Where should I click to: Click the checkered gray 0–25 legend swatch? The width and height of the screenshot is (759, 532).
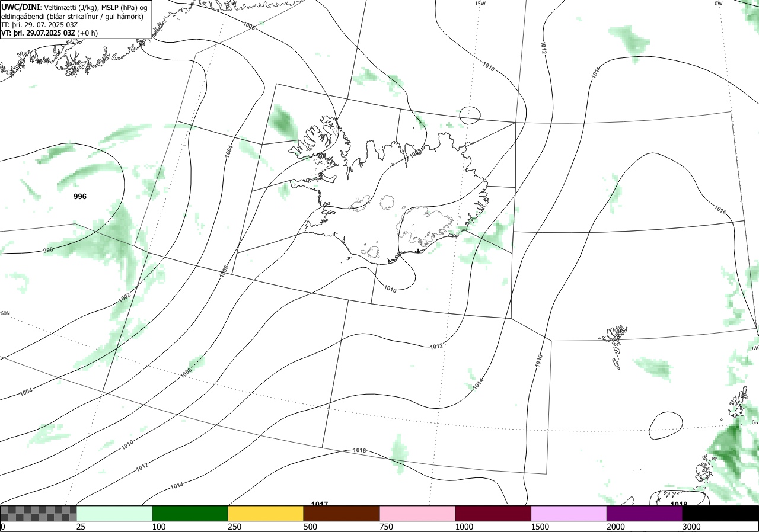(38, 513)
